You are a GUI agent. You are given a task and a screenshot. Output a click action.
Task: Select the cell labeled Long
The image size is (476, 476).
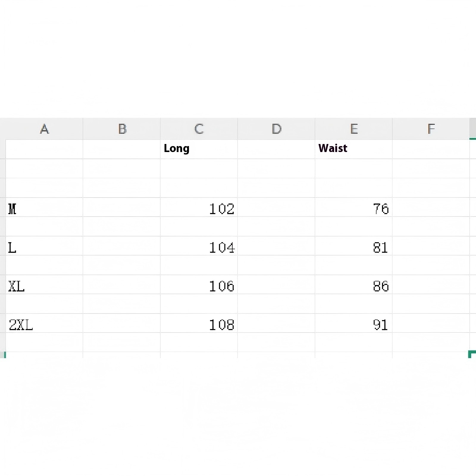click(199, 149)
